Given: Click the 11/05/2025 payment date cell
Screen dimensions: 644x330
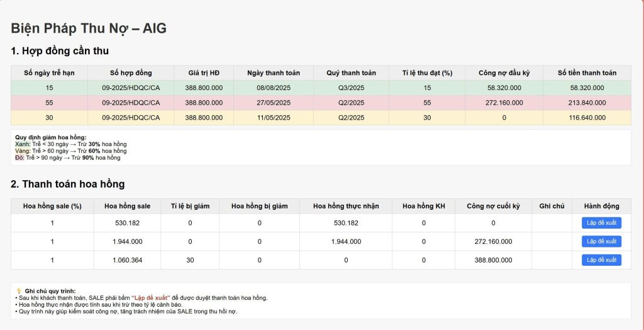Looking at the screenshot, I should (x=274, y=118).
